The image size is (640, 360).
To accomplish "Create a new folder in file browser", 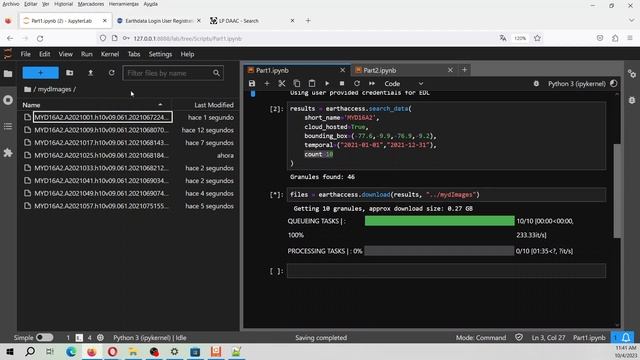I will coord(70,73).
